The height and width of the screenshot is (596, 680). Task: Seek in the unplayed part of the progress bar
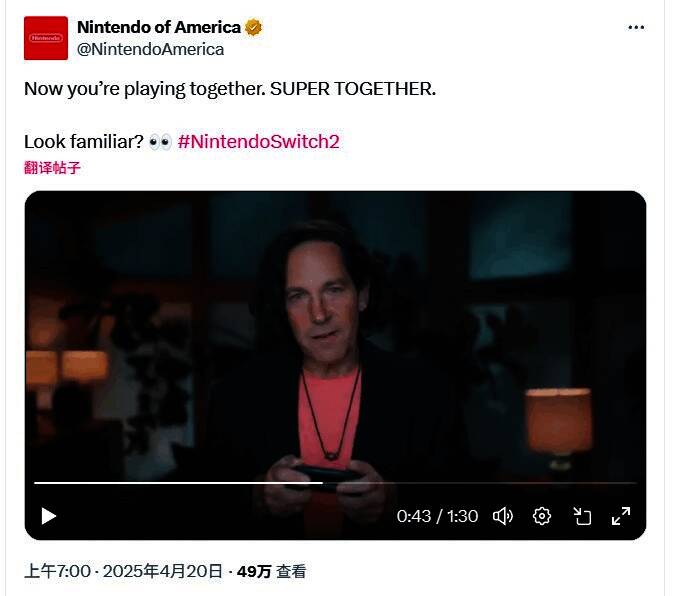[480, 483]
